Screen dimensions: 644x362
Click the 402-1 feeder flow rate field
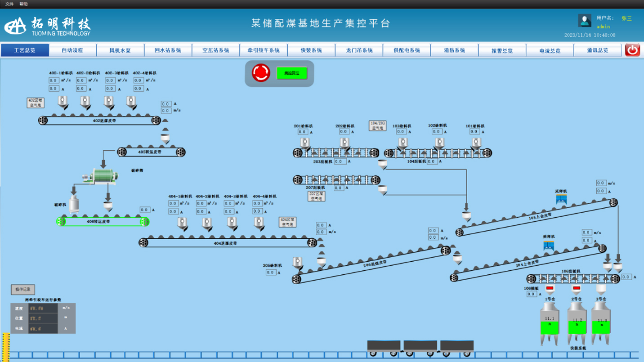pos(54,80)
